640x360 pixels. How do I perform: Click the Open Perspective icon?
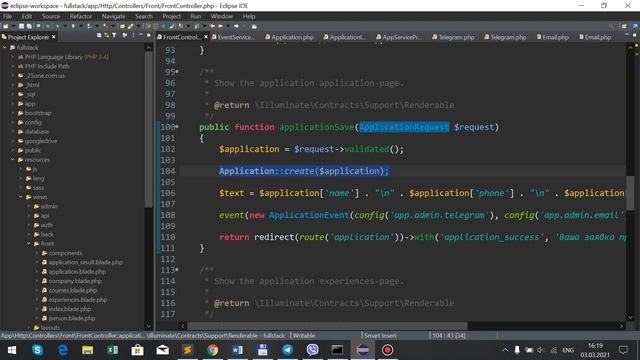(x=624, y=26)
